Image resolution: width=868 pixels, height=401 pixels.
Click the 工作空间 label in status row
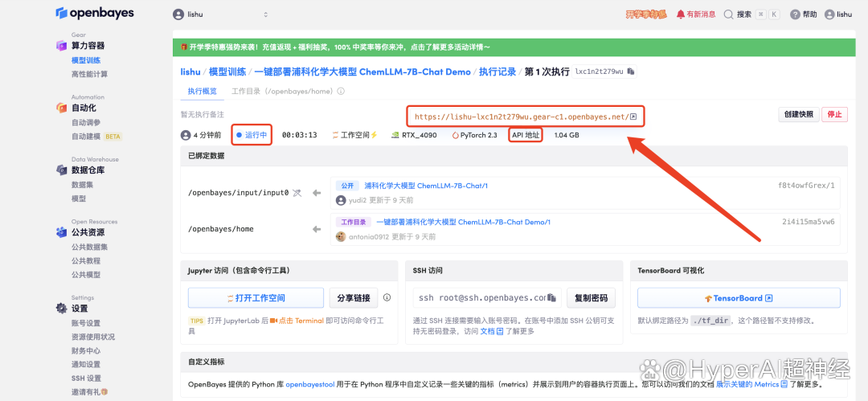coord(355,134)
